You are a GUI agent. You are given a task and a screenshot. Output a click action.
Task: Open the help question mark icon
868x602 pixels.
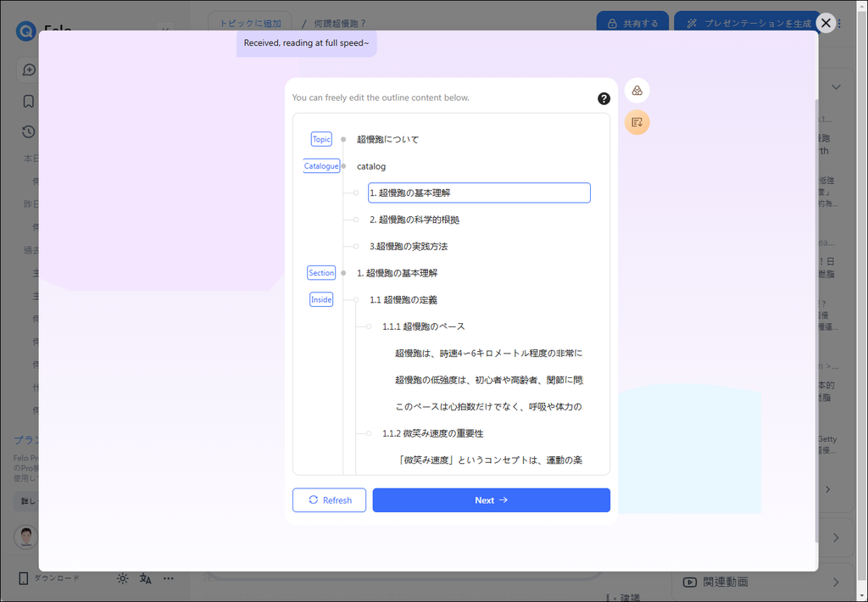pos(604,98)
